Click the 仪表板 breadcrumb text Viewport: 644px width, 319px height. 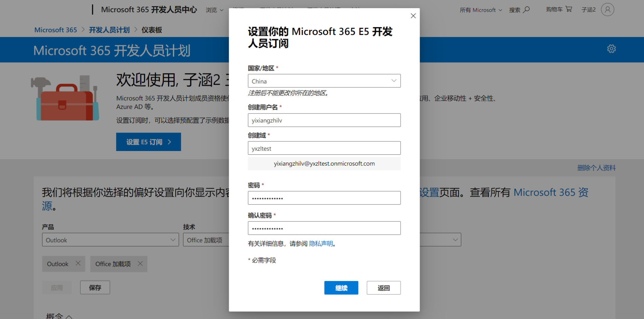click(x=152, y=30)
